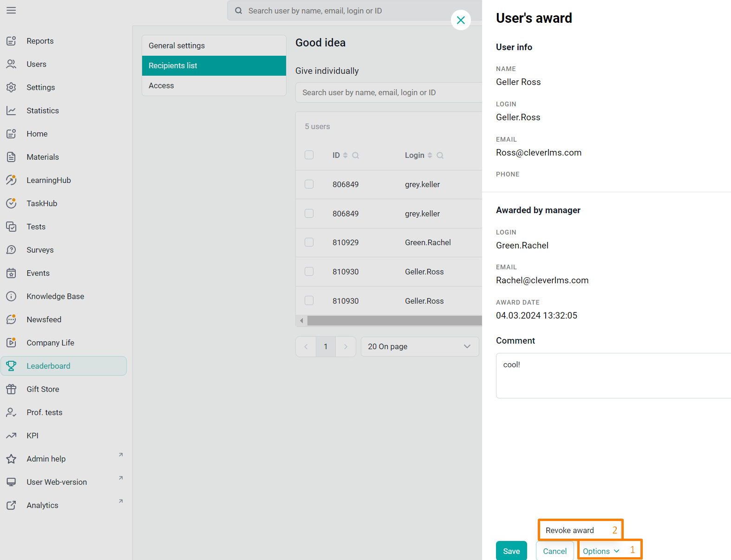Click the Home sidebar icon
The width and height of the screenshot is (731, 560).
pos(11,134)
